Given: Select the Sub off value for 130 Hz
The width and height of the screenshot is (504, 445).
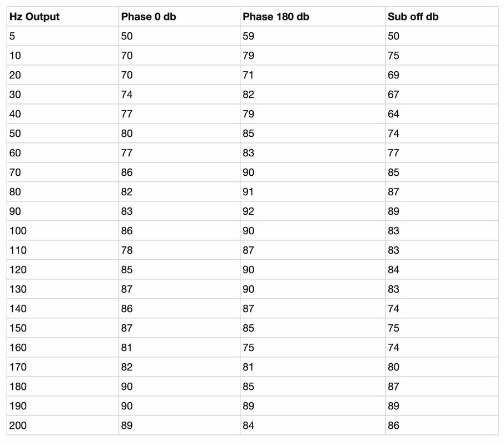Looking at the screenshot, I should point(442,289).
